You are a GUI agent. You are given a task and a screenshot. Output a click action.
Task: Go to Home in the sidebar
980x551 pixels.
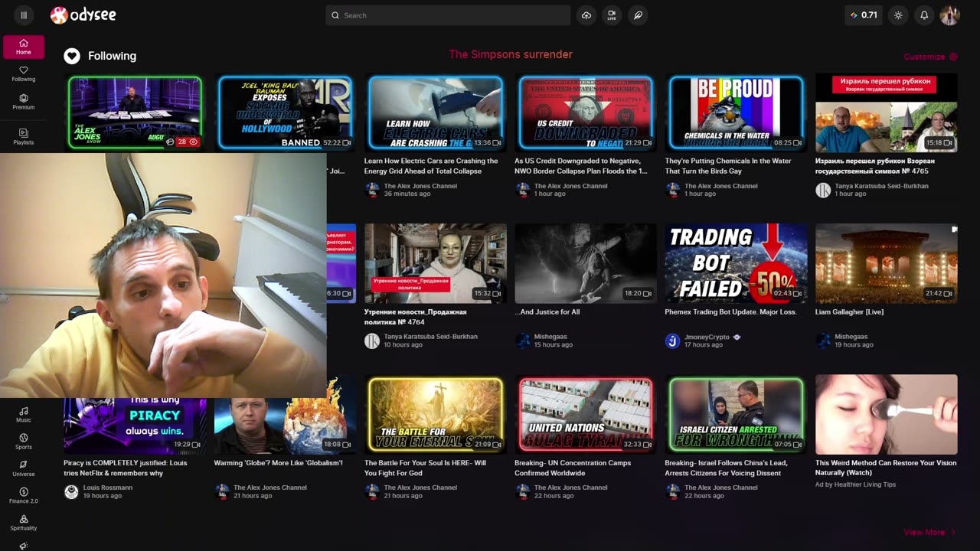point(24,47)
